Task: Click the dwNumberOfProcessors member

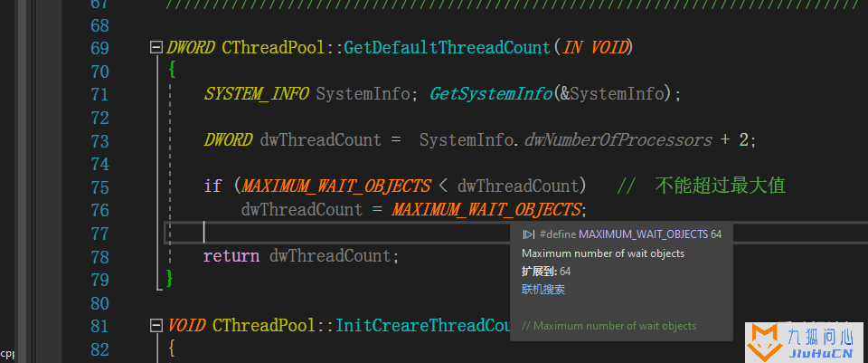Action: (x=618, y=140)
